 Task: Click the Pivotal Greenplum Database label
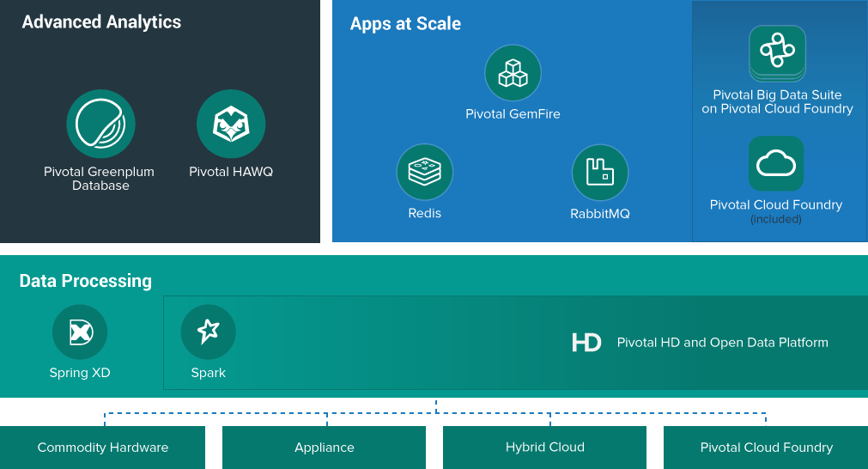[100, 179]
